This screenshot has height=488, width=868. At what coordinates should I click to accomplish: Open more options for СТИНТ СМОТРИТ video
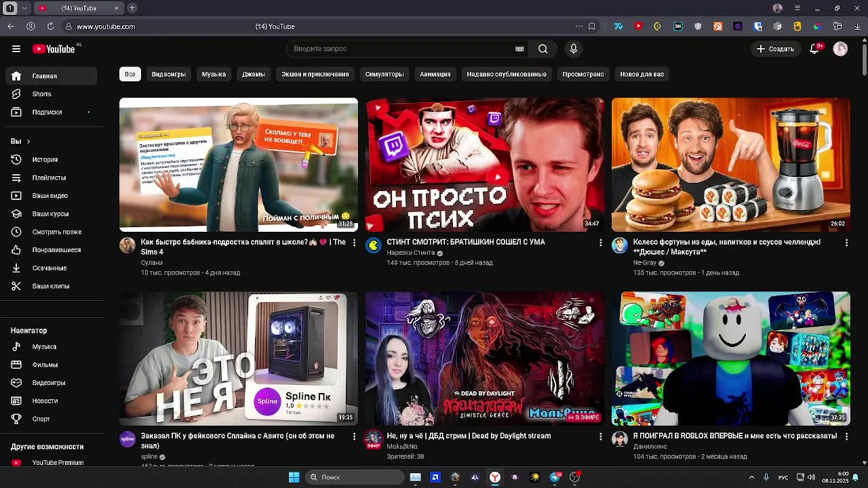(600, 243)
